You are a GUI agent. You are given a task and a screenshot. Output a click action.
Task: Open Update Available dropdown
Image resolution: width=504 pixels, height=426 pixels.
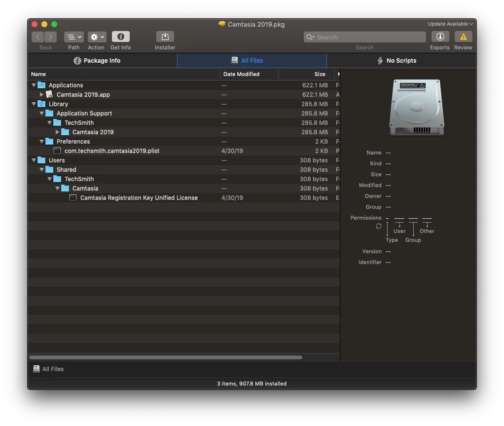point(450,24)
